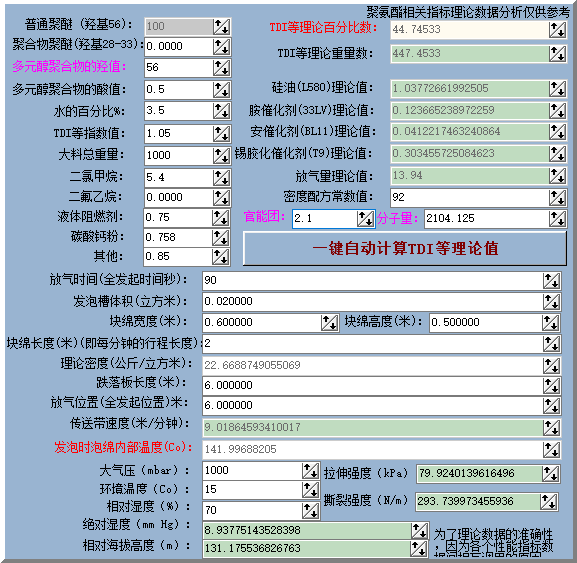Viewport: 577px width, 563px height.
Task: Click stepper icon for 发泡时泡绵内部温度
Action: 552,450
